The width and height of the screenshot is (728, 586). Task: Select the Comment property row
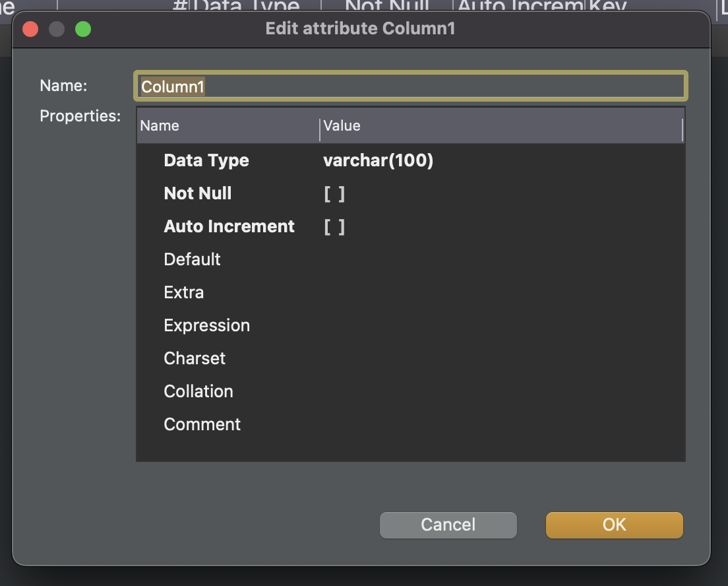[410, 424]
